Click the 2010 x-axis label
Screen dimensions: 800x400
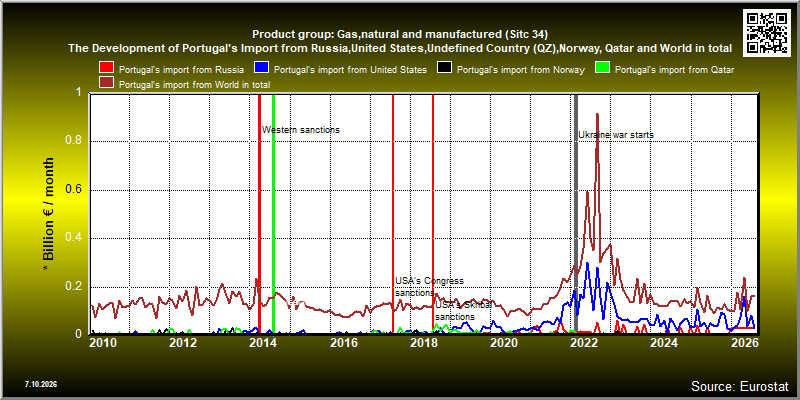pyautogui.click(x=104, y=342)
